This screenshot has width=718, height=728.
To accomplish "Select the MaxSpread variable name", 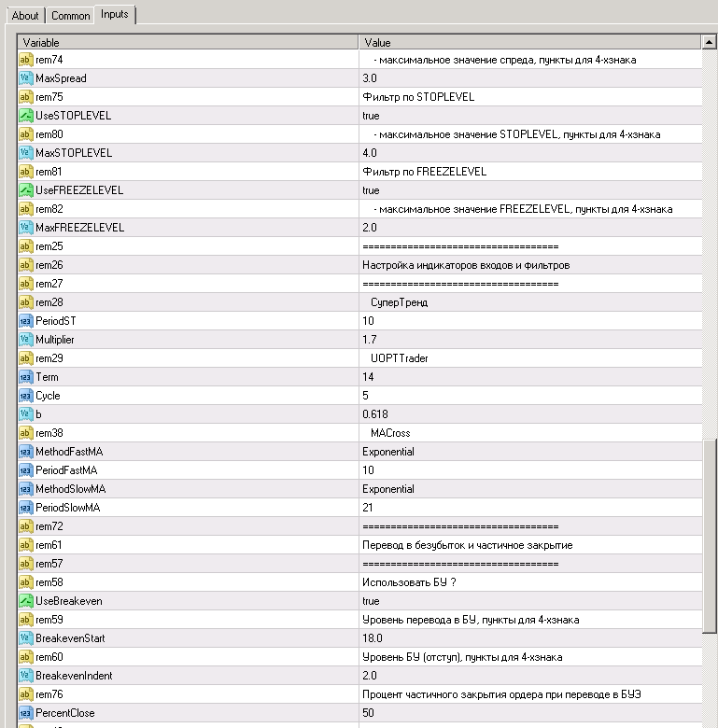I will (61, 78).
